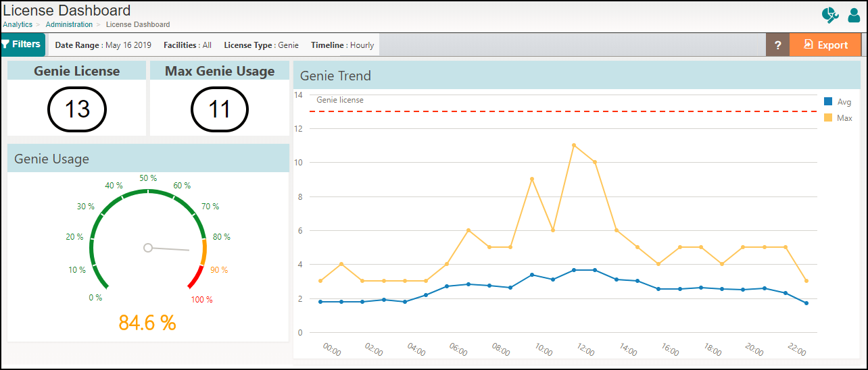Click the user profile icon

(x=854, y=15)
